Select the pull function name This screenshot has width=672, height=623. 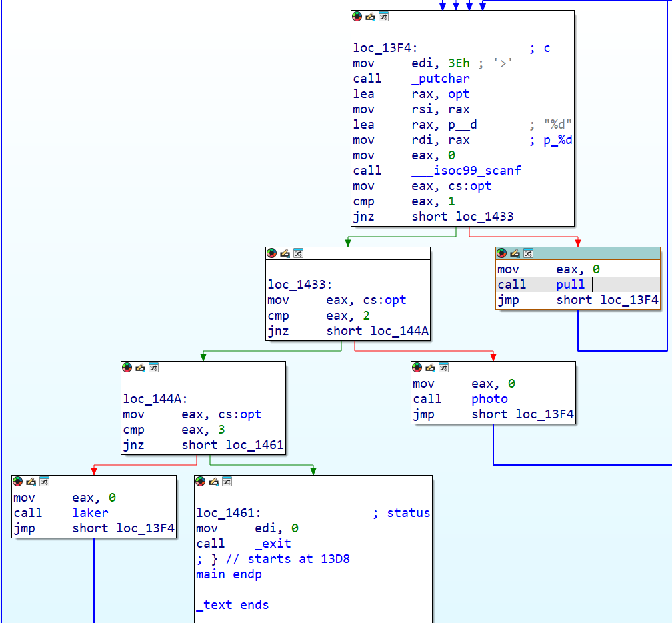click(x=571, y=285)
